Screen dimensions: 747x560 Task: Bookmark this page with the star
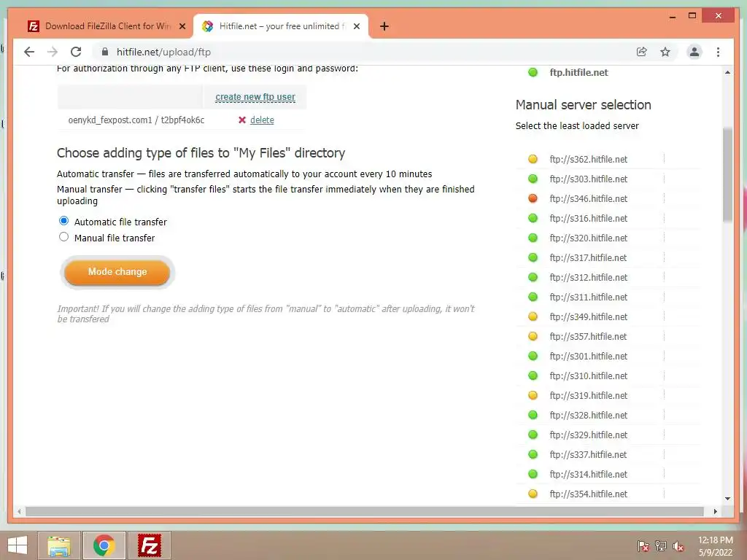(665, 52)
